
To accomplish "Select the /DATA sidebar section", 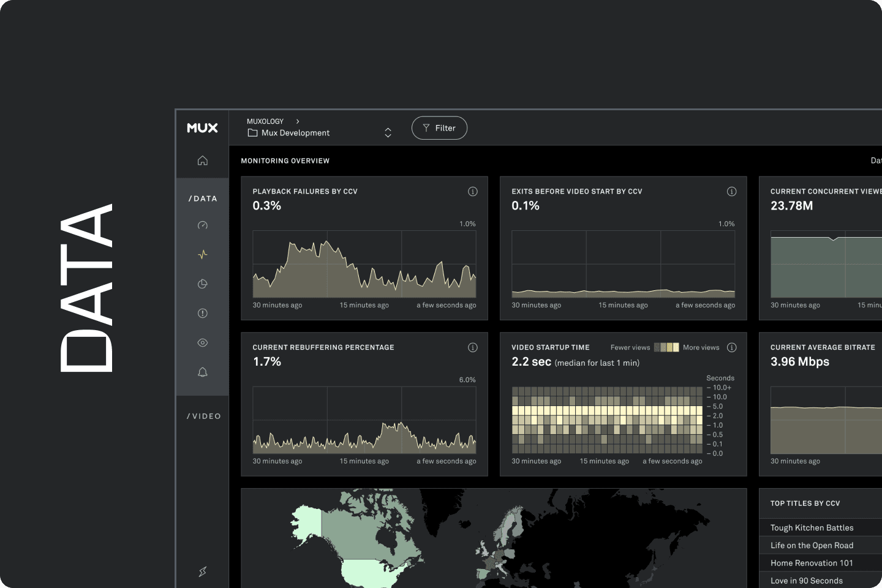I will click(203, 198).
